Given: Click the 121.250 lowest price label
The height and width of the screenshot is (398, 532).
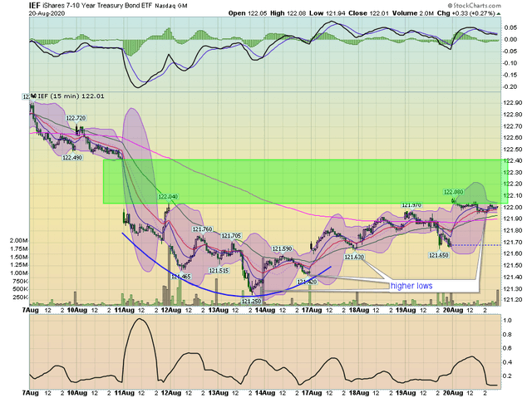Looking at the screenshot, I should (251, 301).
